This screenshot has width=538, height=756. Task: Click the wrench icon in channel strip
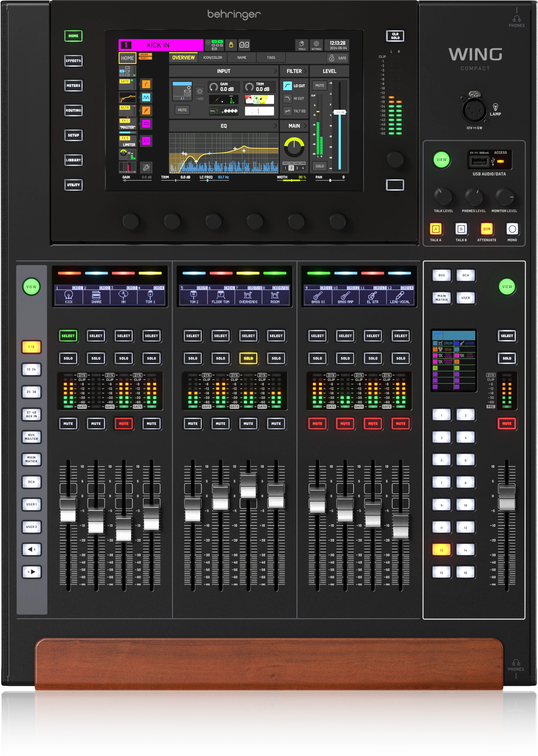(146, 168)
